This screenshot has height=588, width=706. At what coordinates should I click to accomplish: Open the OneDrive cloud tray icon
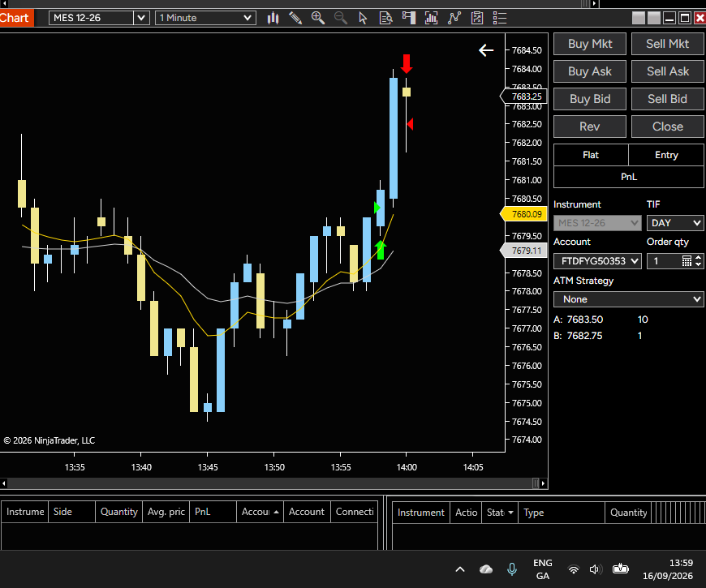tap(486, 569)
